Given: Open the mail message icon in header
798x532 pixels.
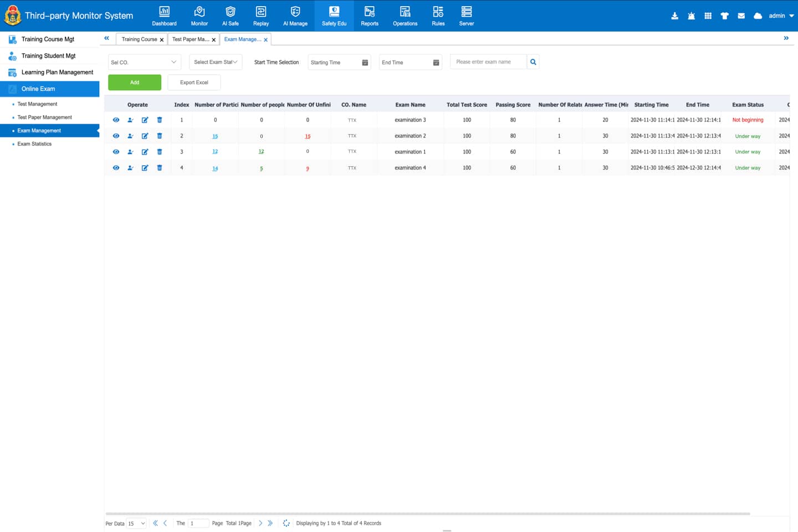Looking at the screenshot, I should [741, 16].
